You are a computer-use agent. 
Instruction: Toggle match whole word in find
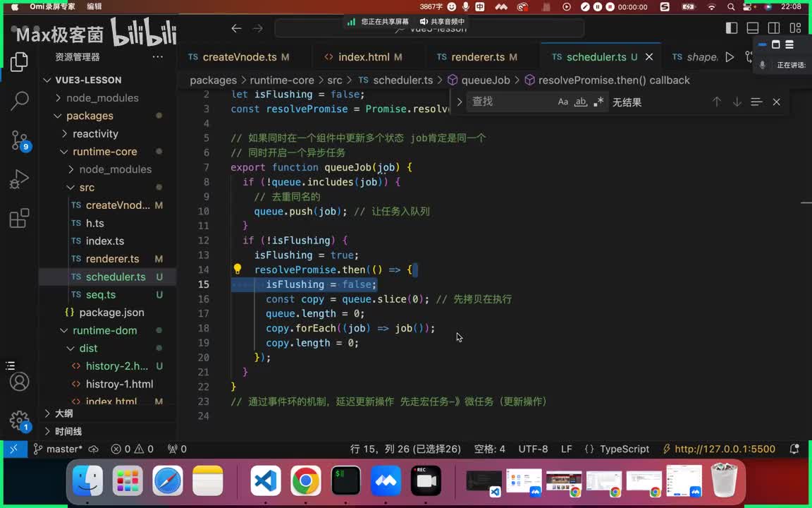pyautogui.click(x=581, y=102)
